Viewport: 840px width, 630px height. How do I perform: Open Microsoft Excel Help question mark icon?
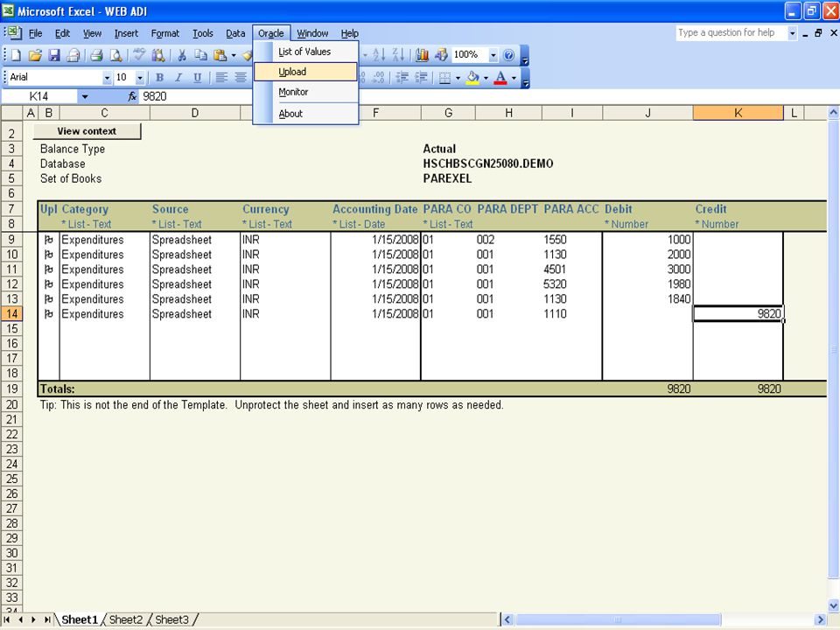tap(509, 54)
